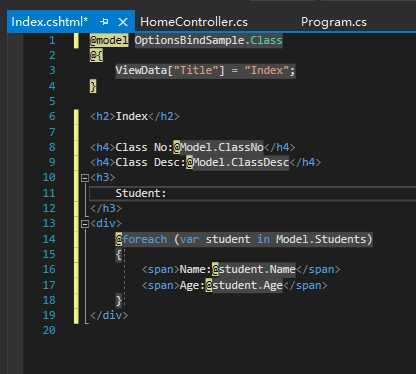Click the closing </div> tag on line 19
The image size is (416, 374).
pyautogui.click(x=109, y=315)
